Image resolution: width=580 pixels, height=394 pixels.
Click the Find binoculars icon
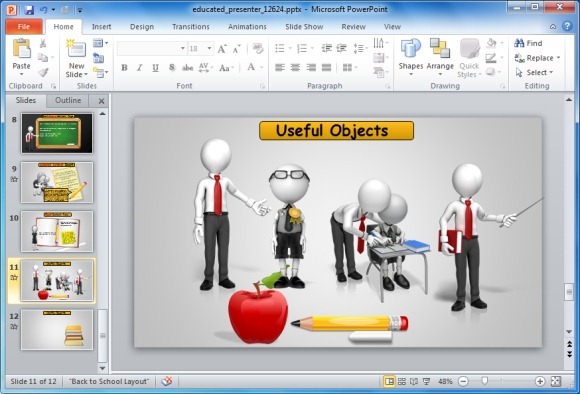pyautogui.click(x=519, y=43)
